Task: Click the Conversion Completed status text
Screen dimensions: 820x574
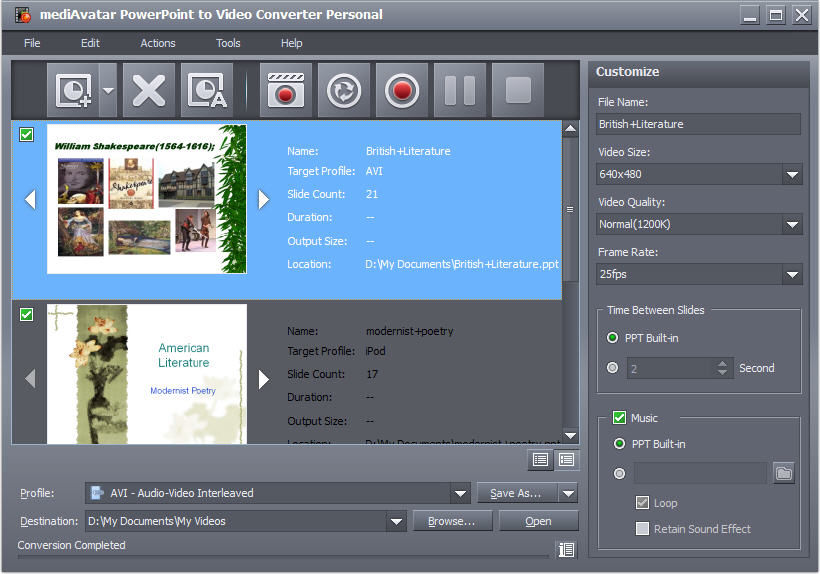Action: [x=72, y=545]
